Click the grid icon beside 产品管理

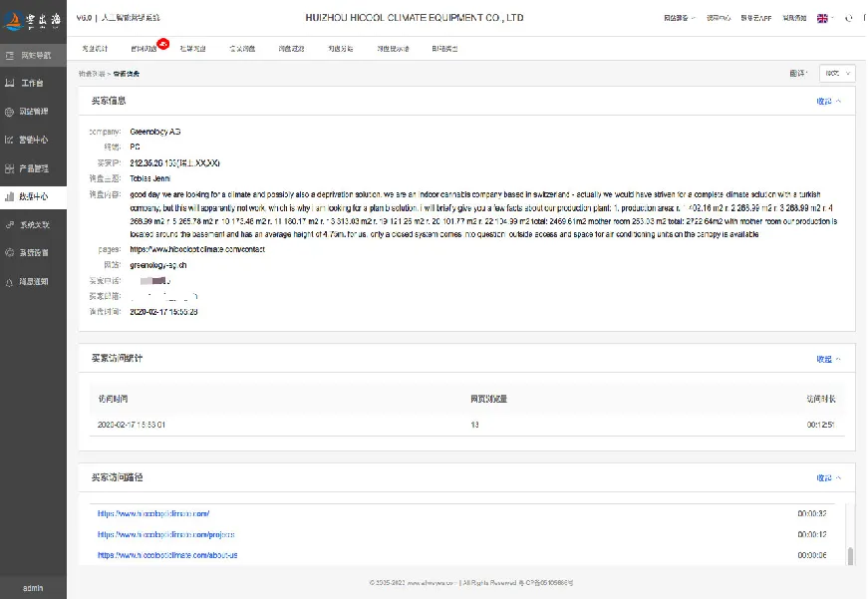pos(9,168)
